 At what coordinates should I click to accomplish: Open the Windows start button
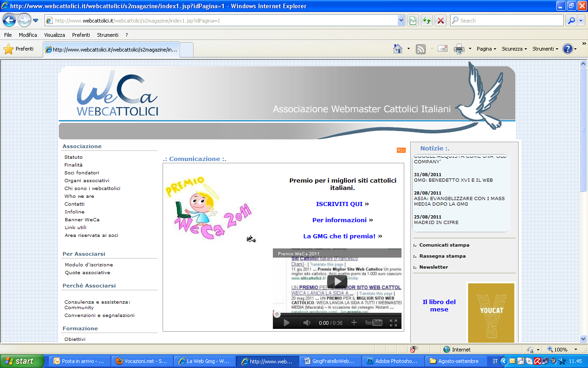(x=22, y=361)
